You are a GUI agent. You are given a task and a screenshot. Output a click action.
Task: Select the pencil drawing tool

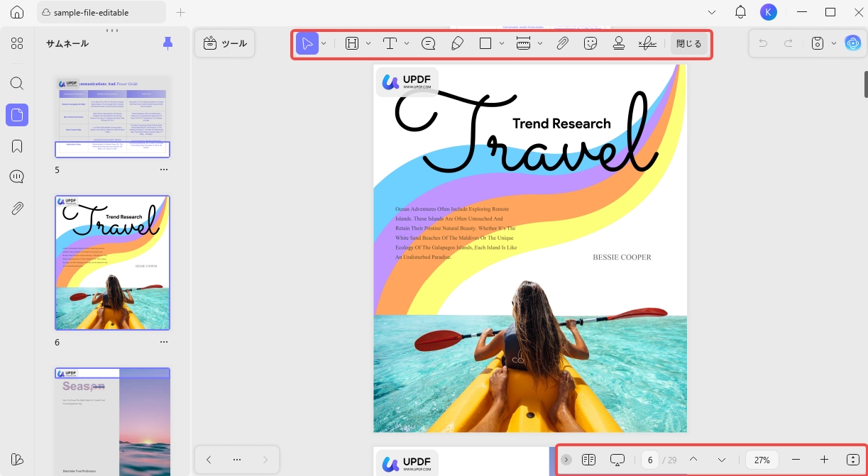pyautogui.click(x=457, y=43)
